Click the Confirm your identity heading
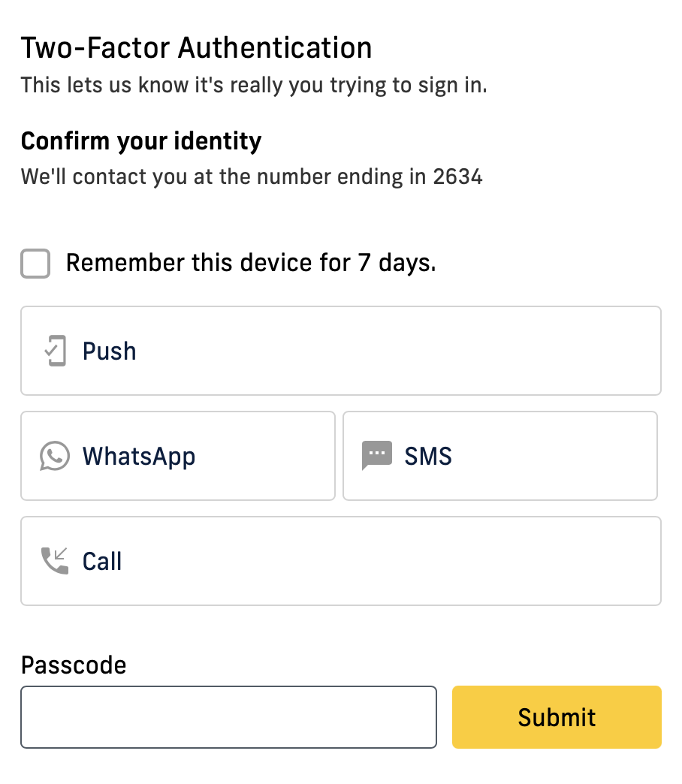This screenshot has width=682, height=784. click(141, 140)
